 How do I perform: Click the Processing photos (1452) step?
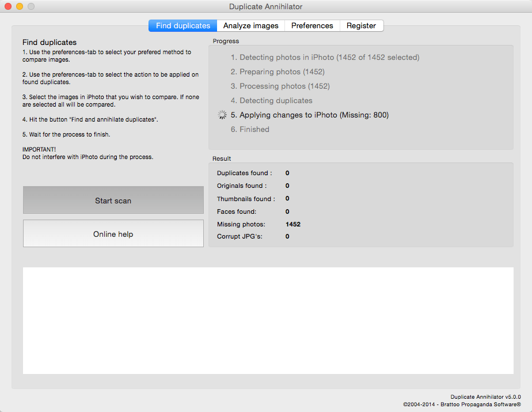pos(280,86)
